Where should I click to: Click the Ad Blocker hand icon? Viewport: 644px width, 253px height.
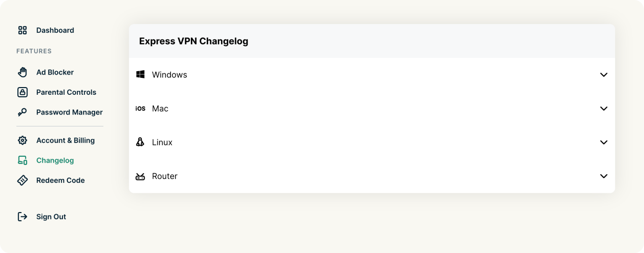23,72
